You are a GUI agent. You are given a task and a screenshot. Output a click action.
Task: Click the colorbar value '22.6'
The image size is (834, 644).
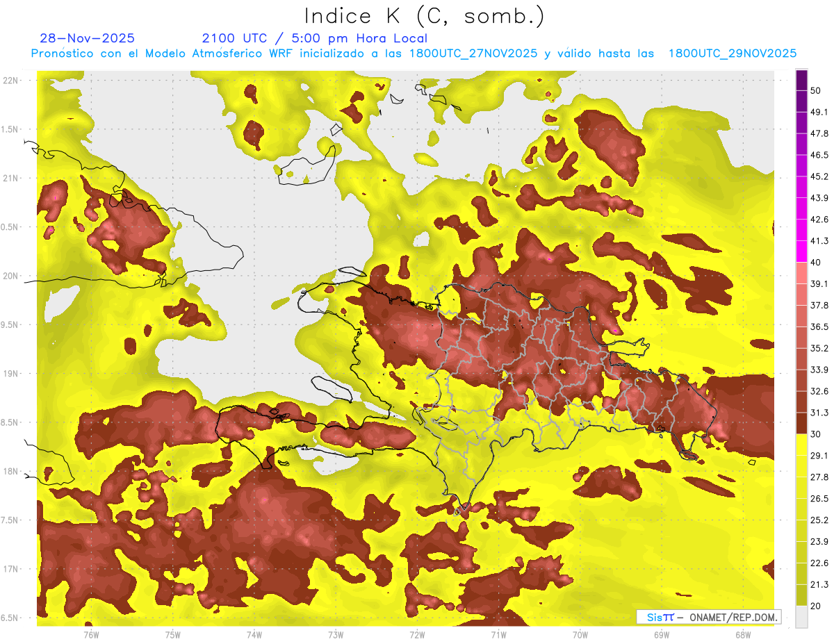coord(819,563)
